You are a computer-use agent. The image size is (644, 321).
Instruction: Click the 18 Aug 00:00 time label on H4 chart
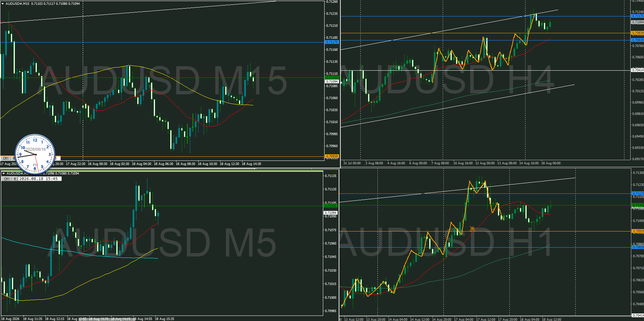coord(551,163)
